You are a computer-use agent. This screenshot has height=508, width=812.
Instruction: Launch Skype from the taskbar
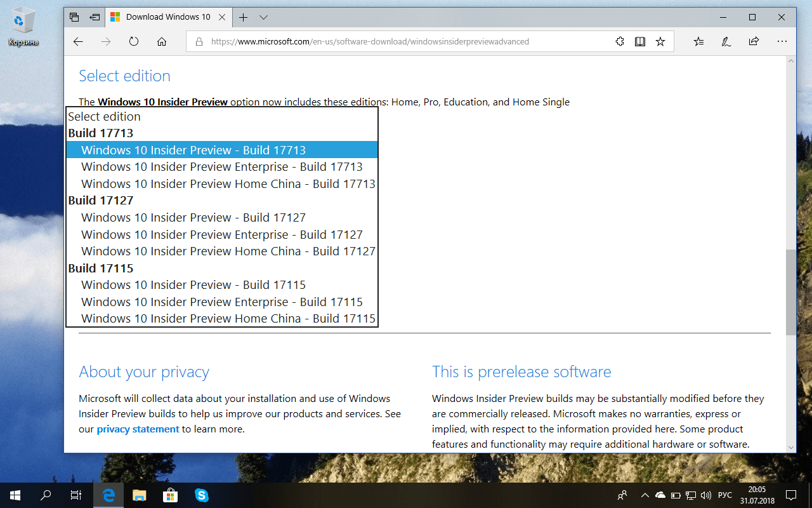[x=200, y=495]
